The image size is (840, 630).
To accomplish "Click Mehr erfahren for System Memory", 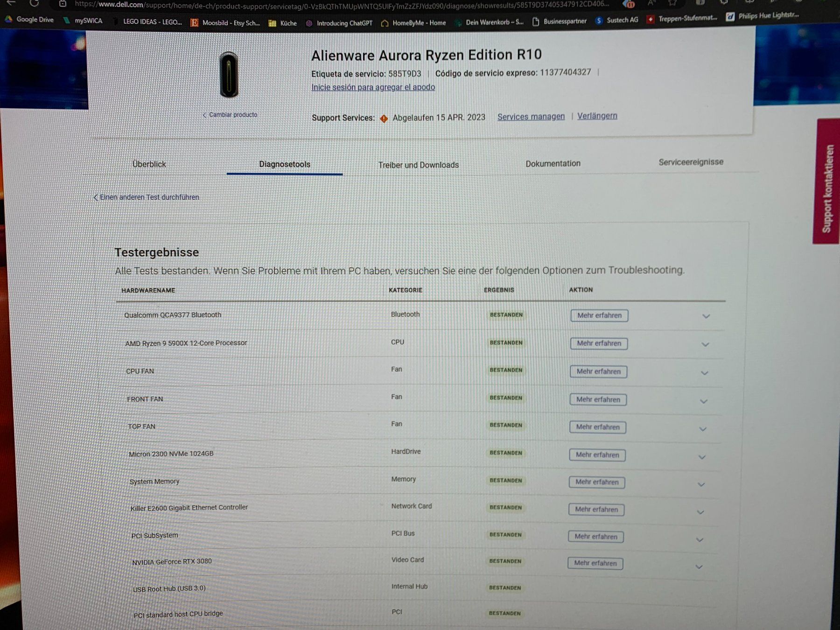I will [x=596, y=482].
